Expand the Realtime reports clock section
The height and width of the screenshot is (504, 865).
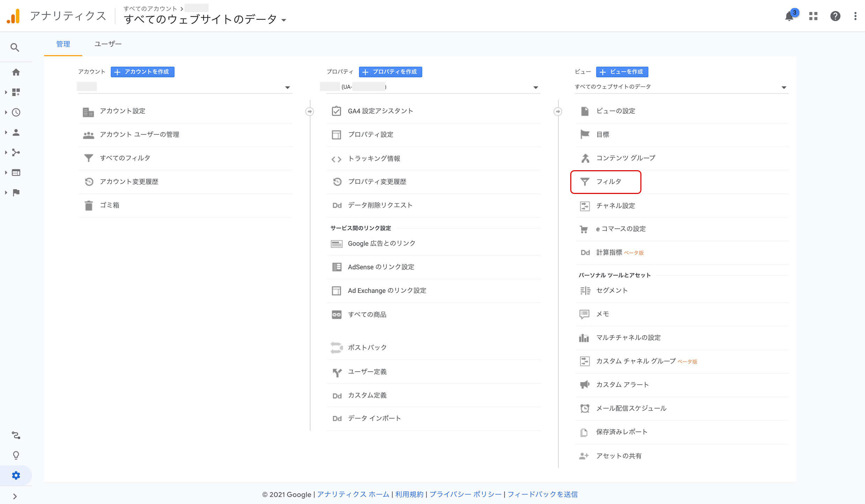point(16,112)
